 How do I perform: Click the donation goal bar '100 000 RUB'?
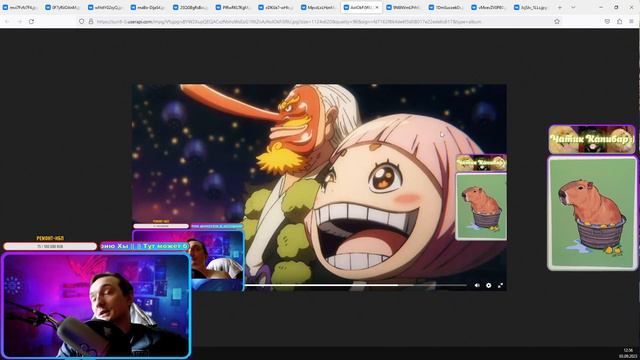[x=50, y=247]
